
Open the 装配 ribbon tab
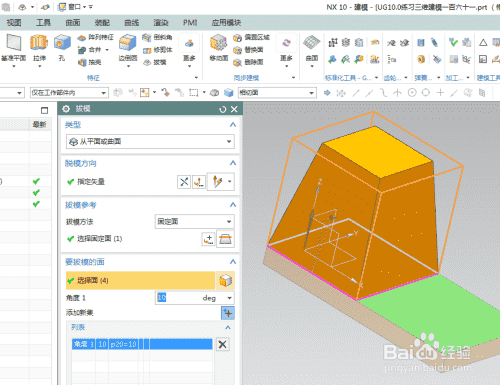102,23
